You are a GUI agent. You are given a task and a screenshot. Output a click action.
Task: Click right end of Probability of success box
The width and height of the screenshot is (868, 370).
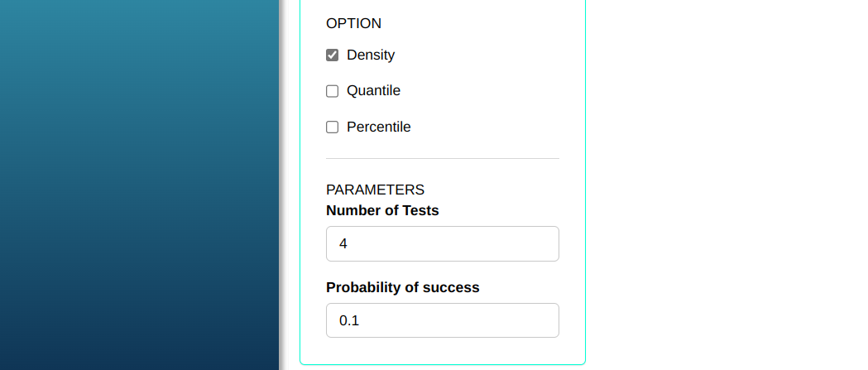coord(546,320)
